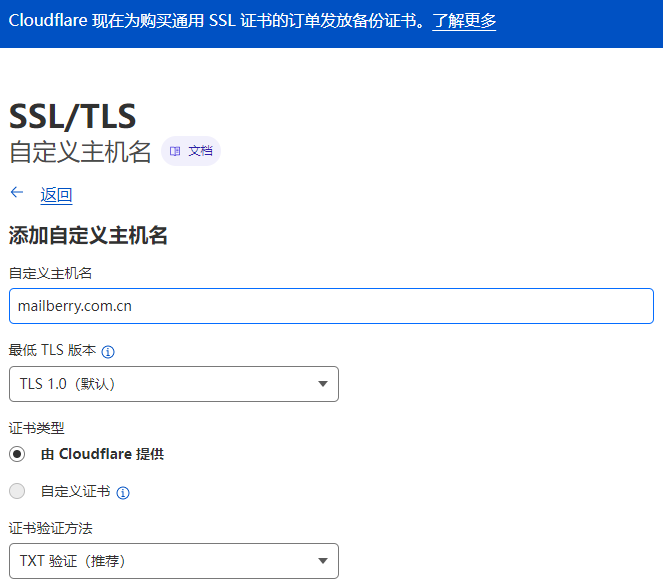
Task: Open the 文档 documentation badge
Action: tap(191, 151)
